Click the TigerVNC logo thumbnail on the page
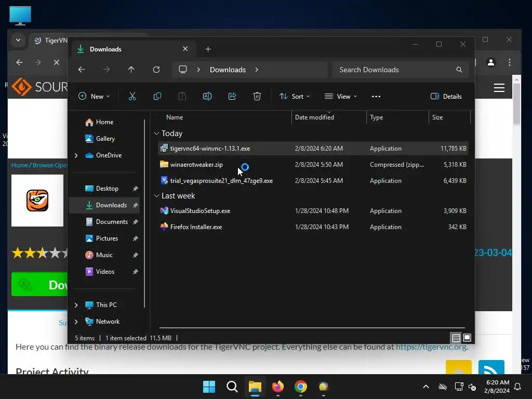532x399 pixels. point(37,201)
